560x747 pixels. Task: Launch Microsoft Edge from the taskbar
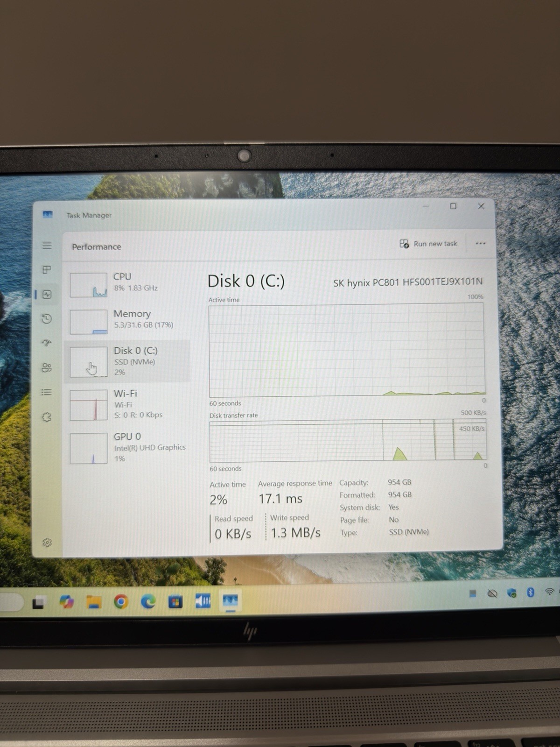click(148, 602)
